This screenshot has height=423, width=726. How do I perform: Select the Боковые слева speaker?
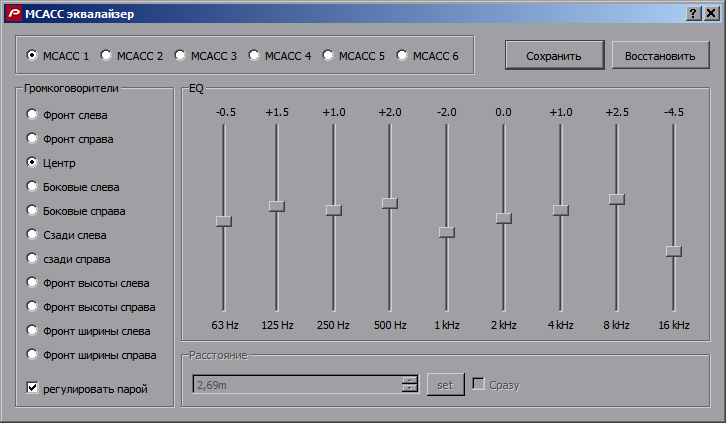[73, 187]
